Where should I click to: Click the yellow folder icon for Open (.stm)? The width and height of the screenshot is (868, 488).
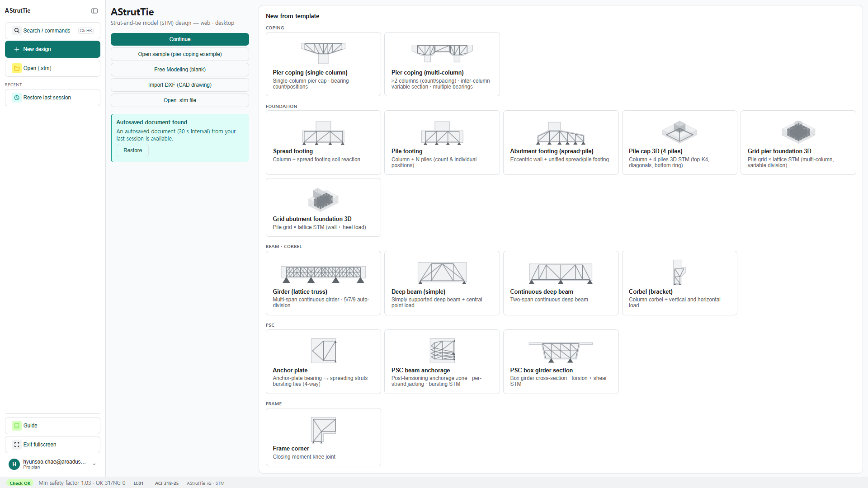(17, 68)
